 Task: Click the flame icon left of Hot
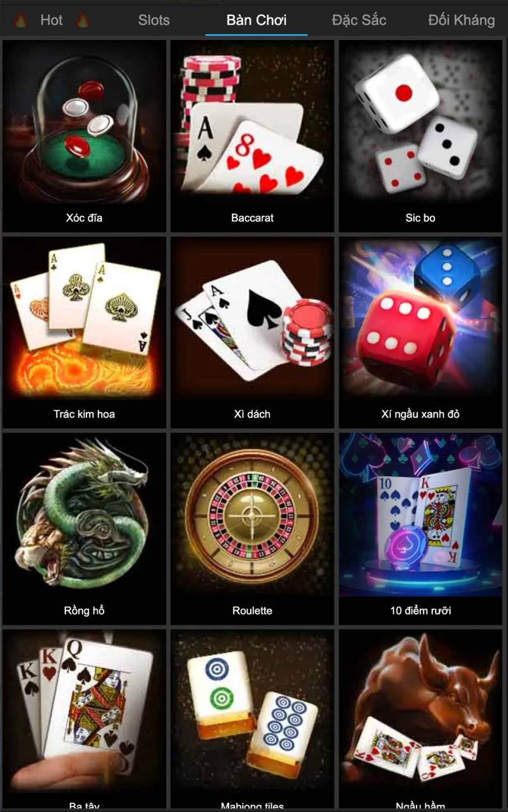(x=20, y=20)
